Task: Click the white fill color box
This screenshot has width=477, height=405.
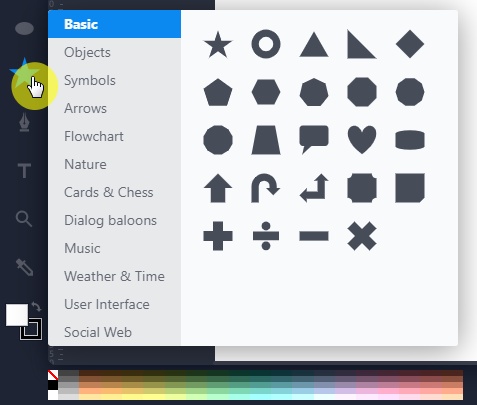Action: 17,314
